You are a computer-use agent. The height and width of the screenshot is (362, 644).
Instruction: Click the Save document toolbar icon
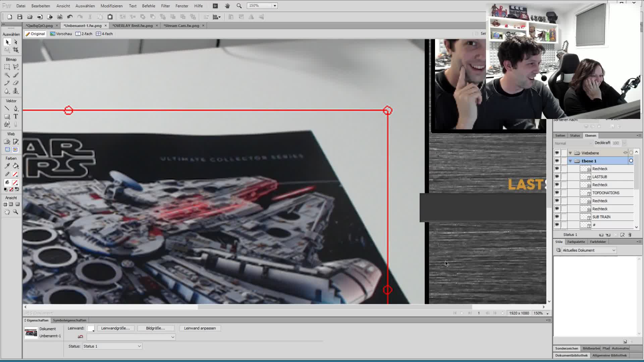coord(20,17)
